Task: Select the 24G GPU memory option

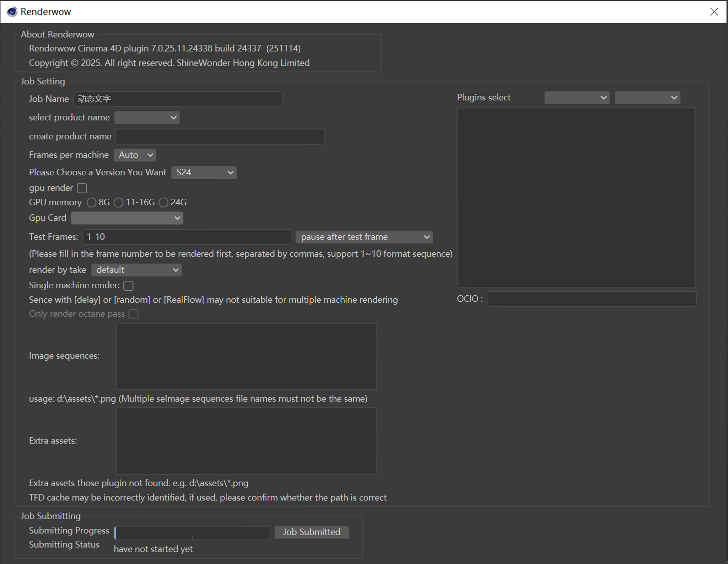Action: [163, 202]
